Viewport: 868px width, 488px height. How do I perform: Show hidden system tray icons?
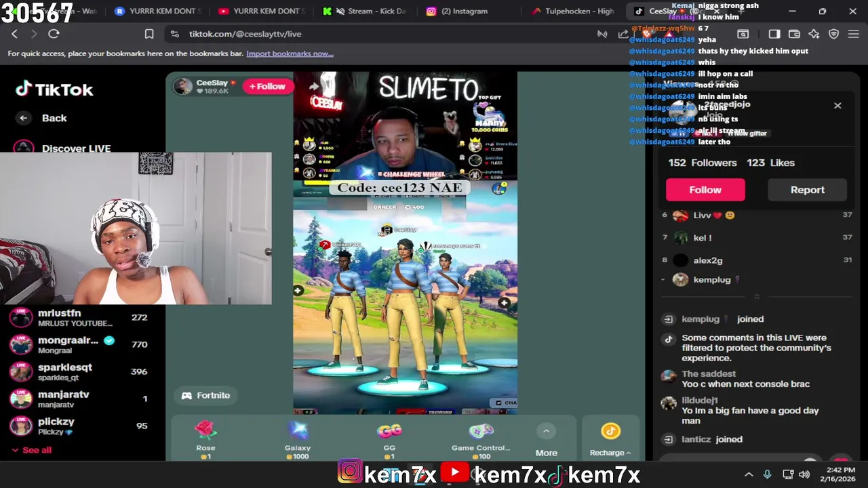(749, 474)
